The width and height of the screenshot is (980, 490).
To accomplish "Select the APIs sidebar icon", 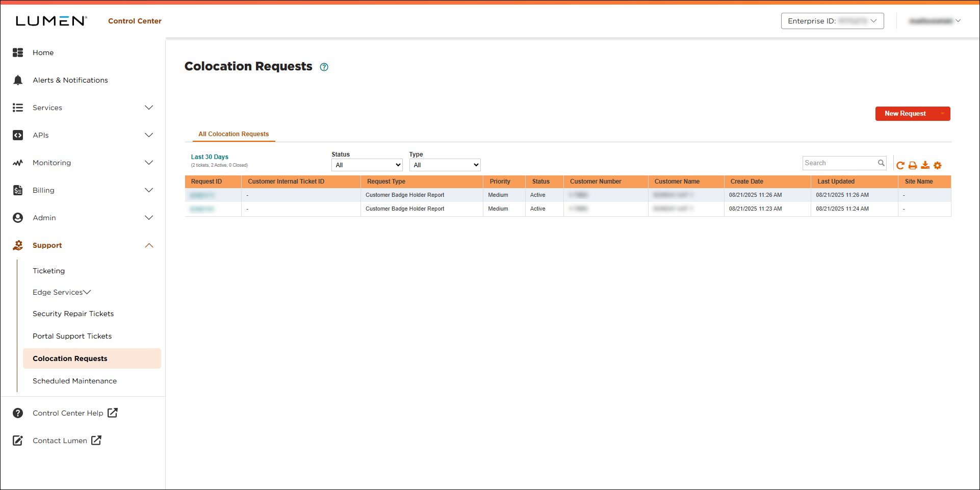I will pos(18,135).
